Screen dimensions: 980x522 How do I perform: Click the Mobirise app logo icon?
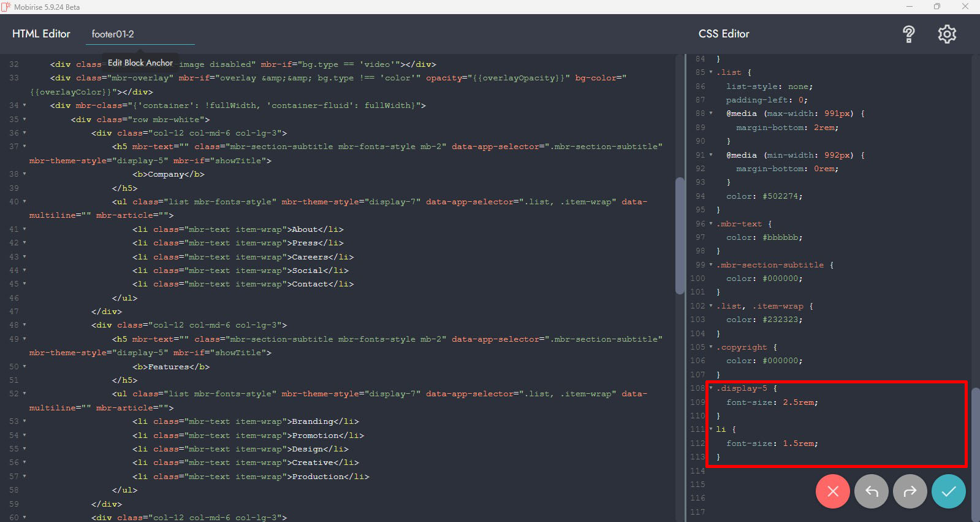(6, 7)
